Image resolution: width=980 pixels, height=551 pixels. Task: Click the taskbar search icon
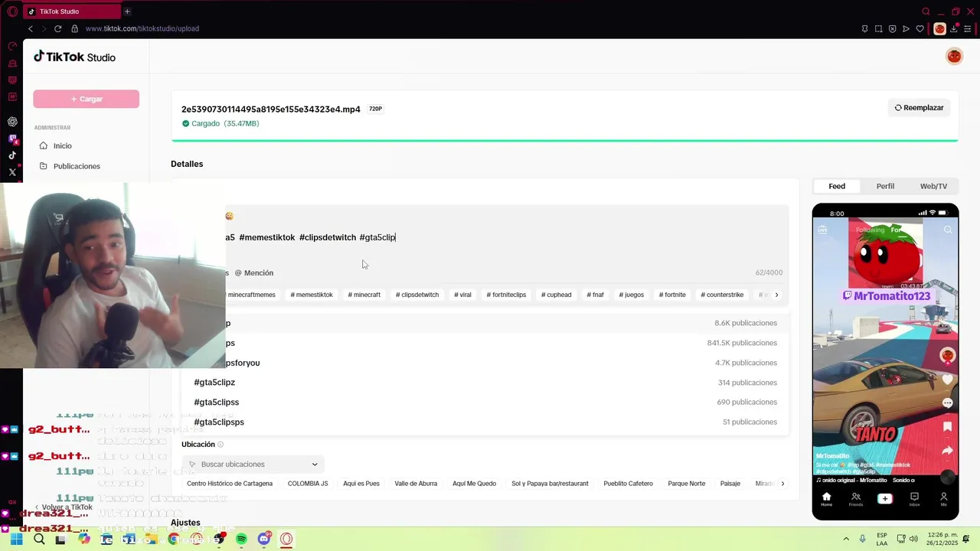tap(39, 539)
